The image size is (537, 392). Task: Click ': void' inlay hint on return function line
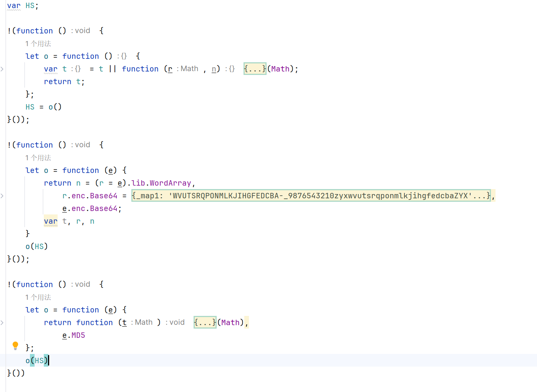pyautogui.click(x=175, y=322)
